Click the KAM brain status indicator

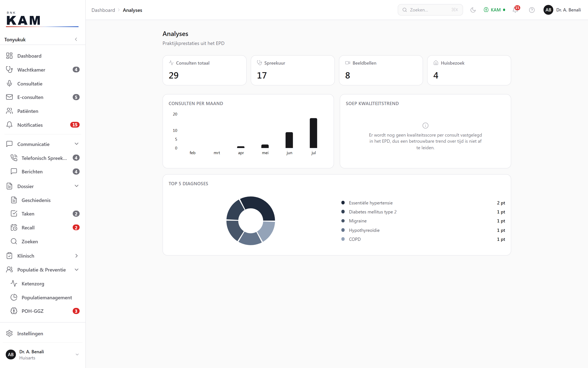pyautogui.click(x=494, y=10)
